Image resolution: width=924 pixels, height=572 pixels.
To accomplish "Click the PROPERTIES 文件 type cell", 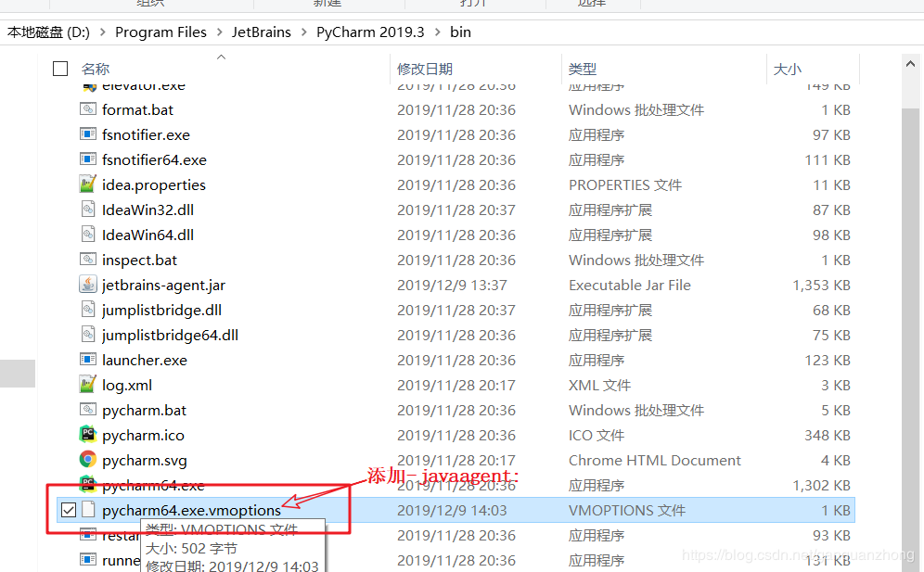I will pos(625,185).
